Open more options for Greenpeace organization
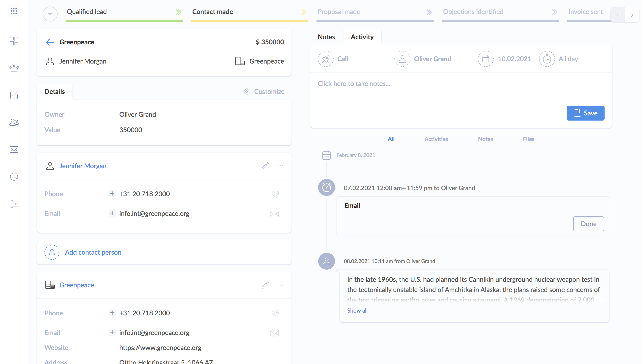Screen dimensions: 642x364 [280, 285]
